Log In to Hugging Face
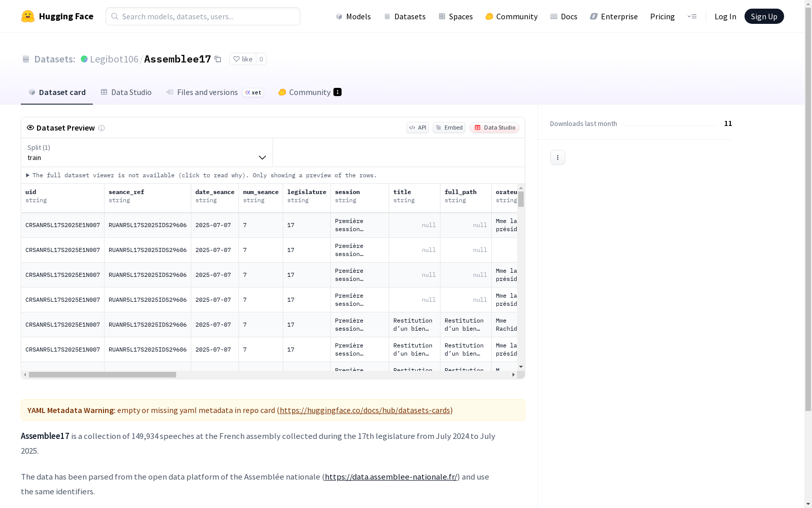The image size is (812, 508). point(725,16)
